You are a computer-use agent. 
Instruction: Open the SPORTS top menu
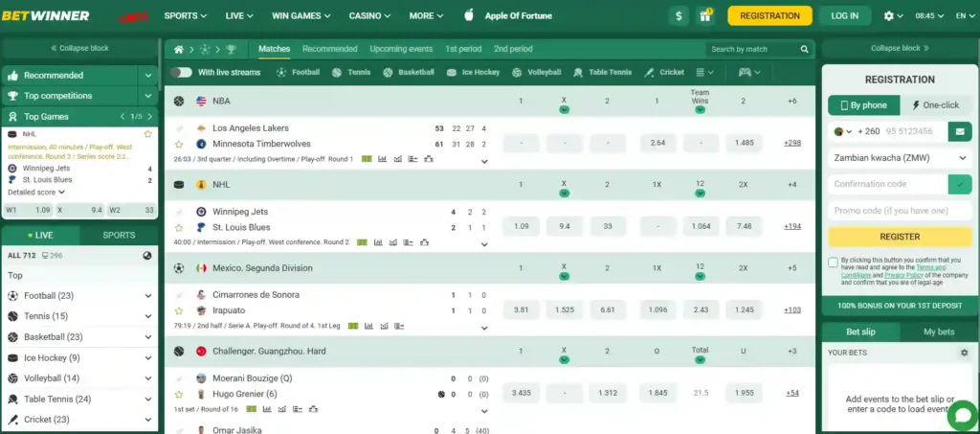click(185, 16)
